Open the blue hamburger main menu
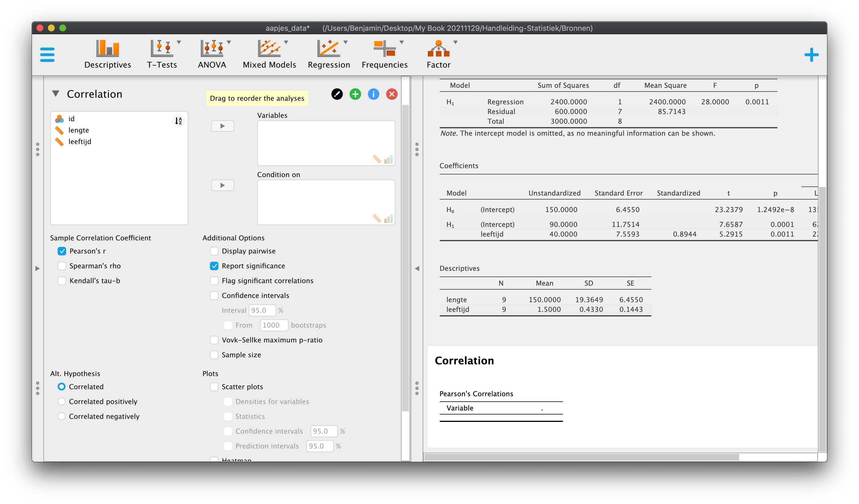The height and width of the screenshot is (504, 859). coord(47,54)
